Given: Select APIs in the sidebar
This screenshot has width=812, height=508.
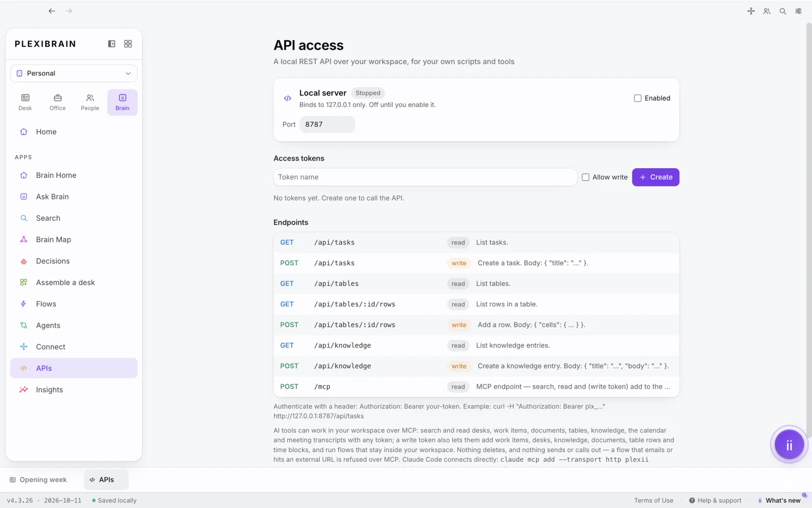Looking at the screenshot, I should [74, 368].
